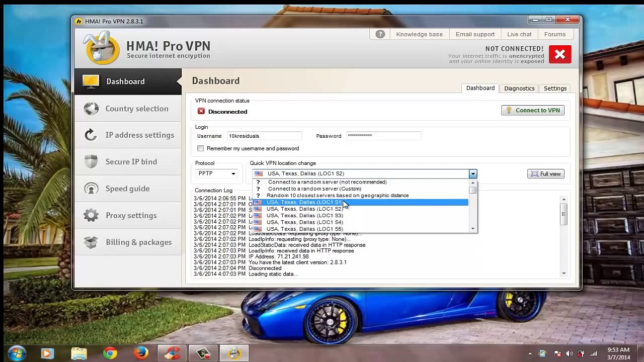Screen dimensions: 644x362
Task: Open Secure IP bind via shield icon
Action: tap(91, 161)
